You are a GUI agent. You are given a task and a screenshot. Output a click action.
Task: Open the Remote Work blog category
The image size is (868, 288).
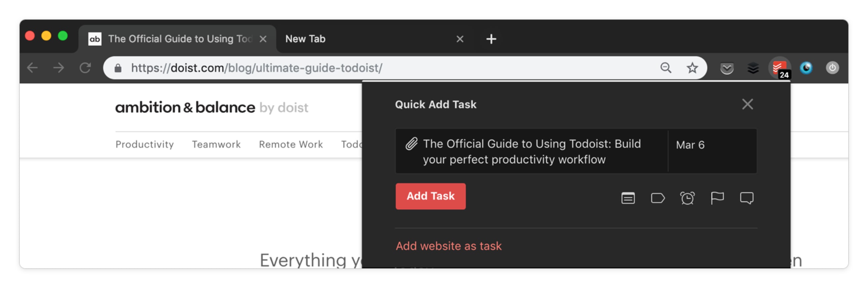291,144
